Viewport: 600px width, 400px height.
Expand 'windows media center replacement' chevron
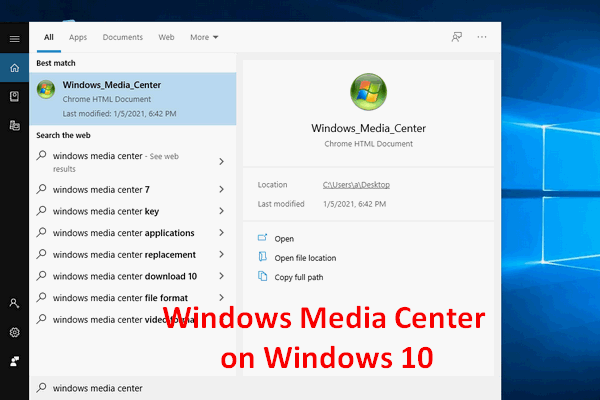tap(221, 254)
